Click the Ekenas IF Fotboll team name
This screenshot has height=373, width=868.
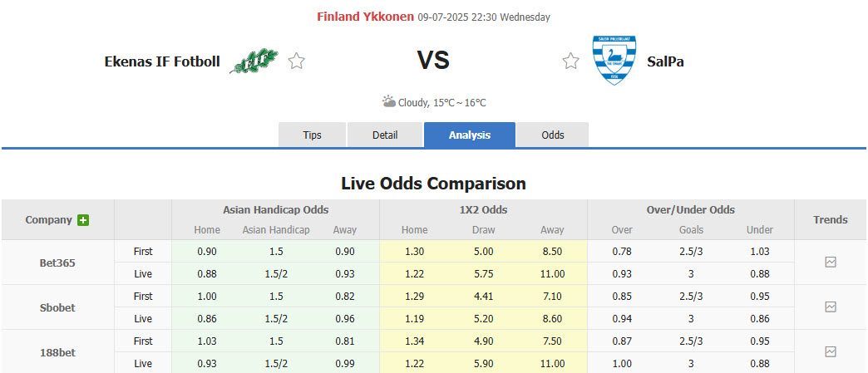click(x=162, y=61)
